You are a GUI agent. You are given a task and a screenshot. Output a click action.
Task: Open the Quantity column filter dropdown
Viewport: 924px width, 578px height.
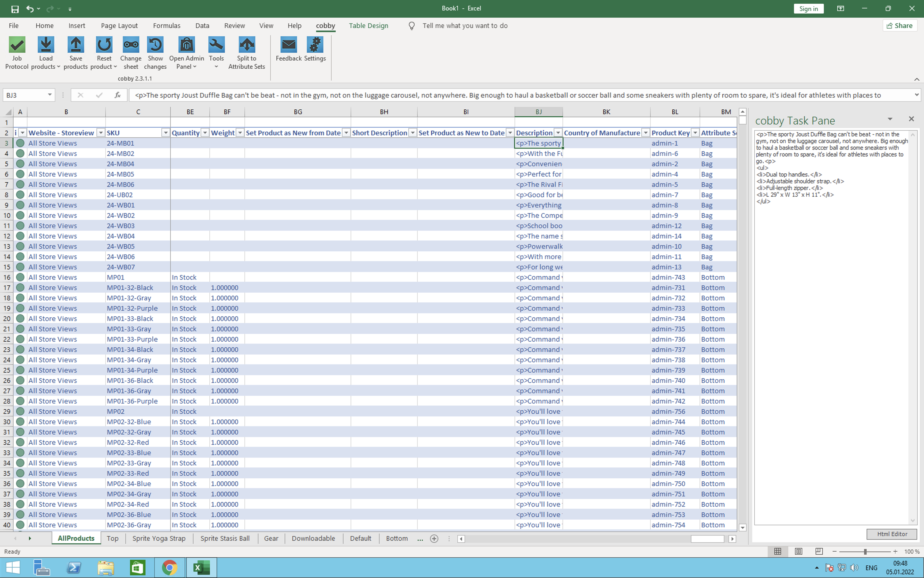point(205,133)
